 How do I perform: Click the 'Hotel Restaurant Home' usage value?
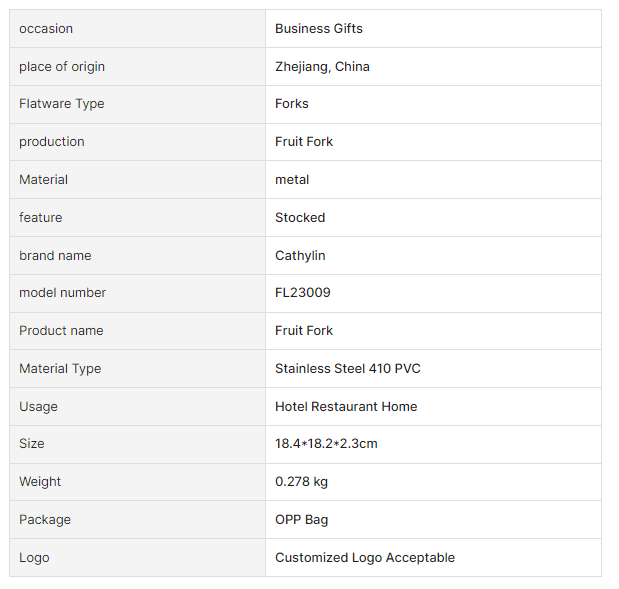click(x=346, y=407)
